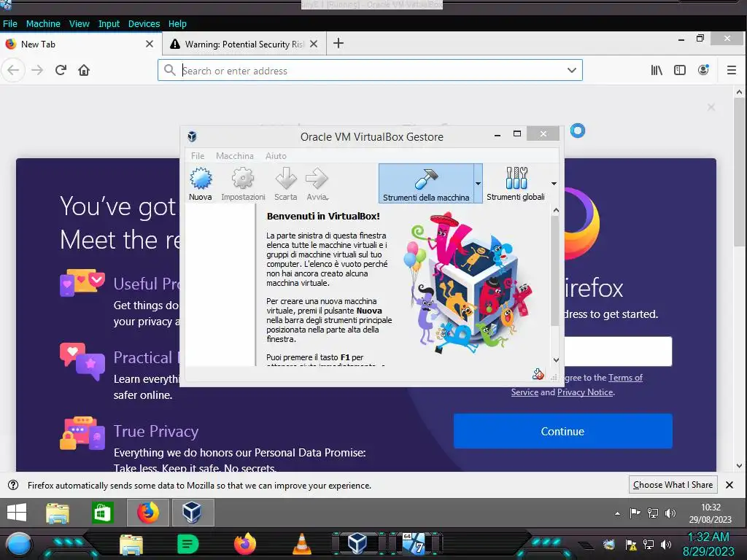This screenshot has width=747, height=560.
Task: Click the host Start orb
Action: (x=19, y=545)
